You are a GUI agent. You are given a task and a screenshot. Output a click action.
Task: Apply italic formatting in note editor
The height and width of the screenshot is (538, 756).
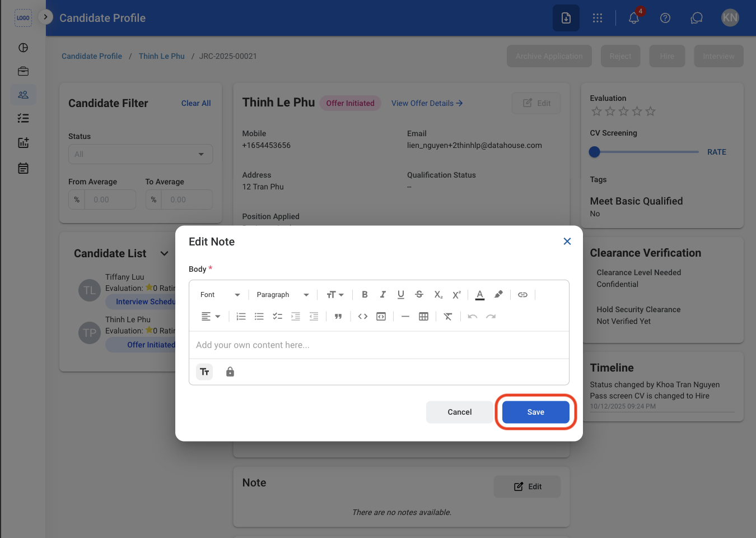[x=383, y=294]
